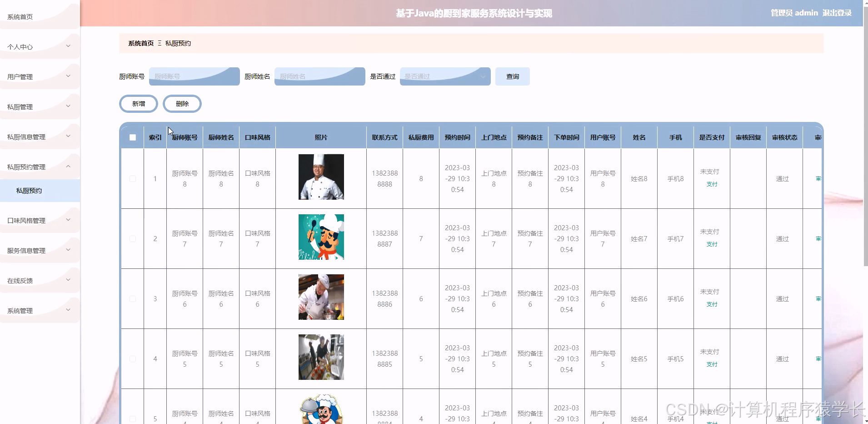Expand the 口味风格管理 sidebar menu
This screenshot has height=424, width=868.
(40, 220)
